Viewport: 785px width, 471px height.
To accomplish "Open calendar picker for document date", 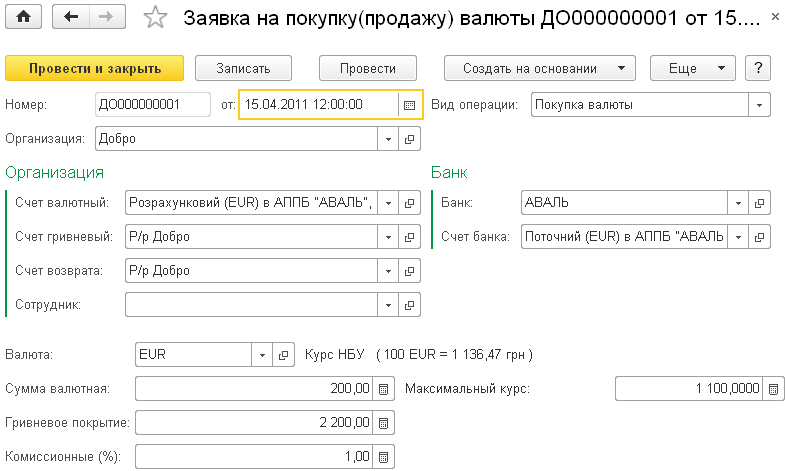I will pos(410,105).
